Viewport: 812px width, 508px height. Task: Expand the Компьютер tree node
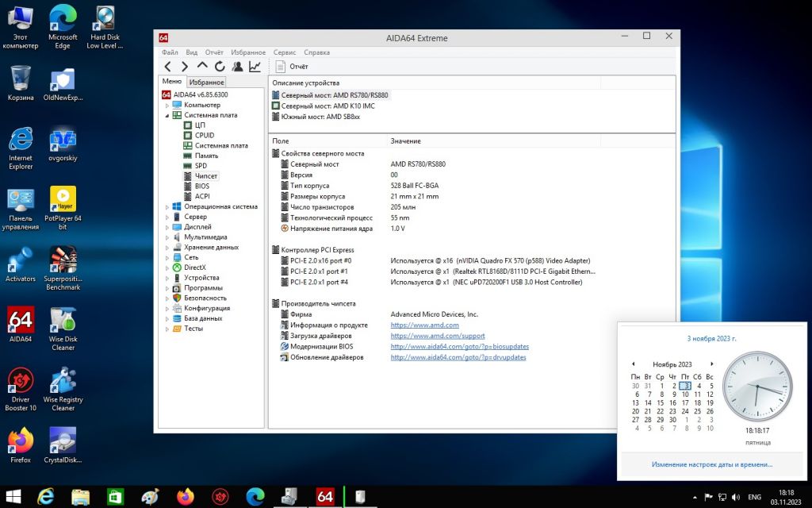point(167,106)
